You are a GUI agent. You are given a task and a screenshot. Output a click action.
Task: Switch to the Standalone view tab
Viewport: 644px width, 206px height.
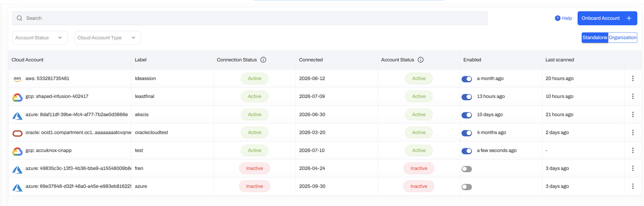tap(594, 38)
